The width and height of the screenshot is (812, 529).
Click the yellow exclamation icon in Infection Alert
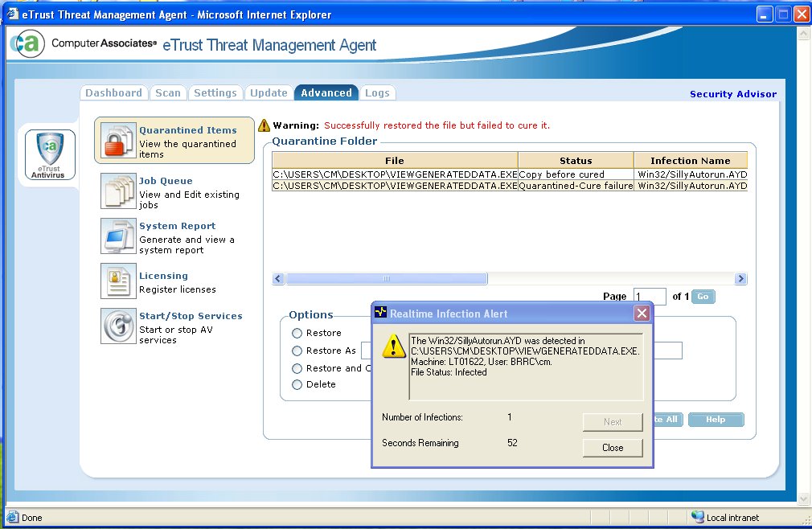coord(394,346)
